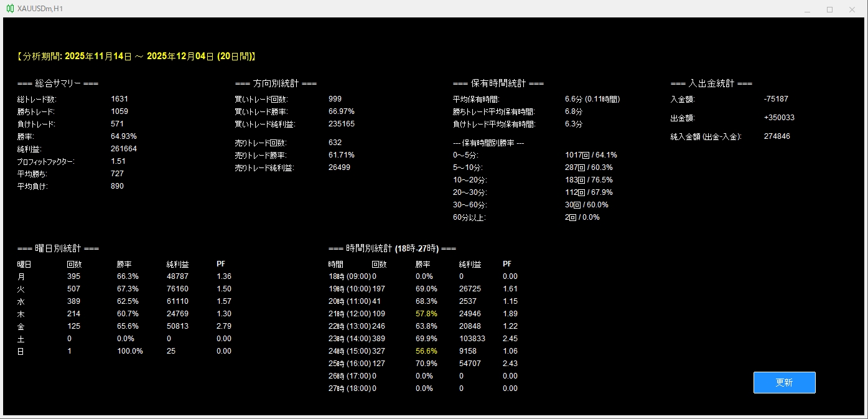Image resolution: width=868 pixels, height=419 pixels.
Task: Select the yellow 56.6% win rate for 24時
Action: (426, 351)
